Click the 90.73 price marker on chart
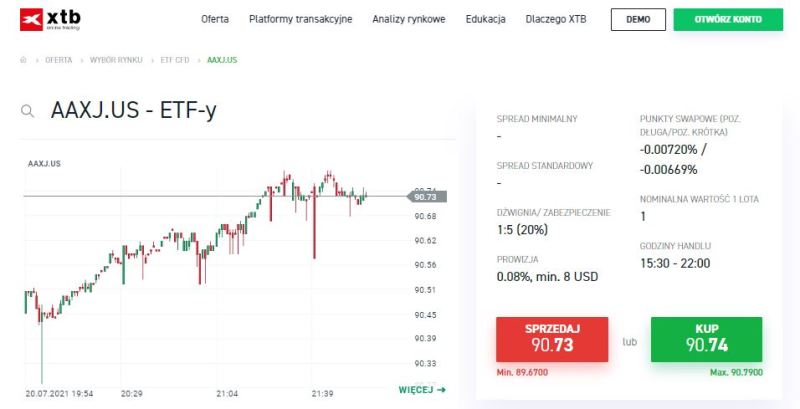The width and height of the screenshot is (800, 409). coord(427,197)
